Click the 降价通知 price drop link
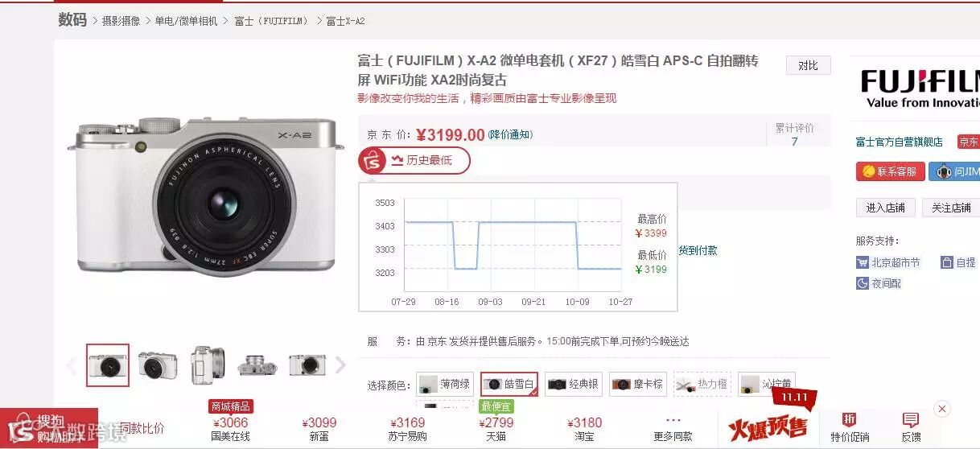Screen dimensions: 980x449 [511, 134]
